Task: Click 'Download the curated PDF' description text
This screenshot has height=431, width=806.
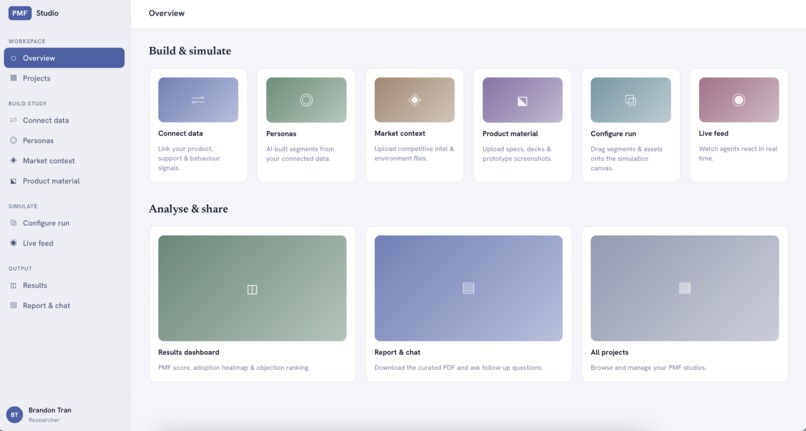Action: [x=458, y=368]
